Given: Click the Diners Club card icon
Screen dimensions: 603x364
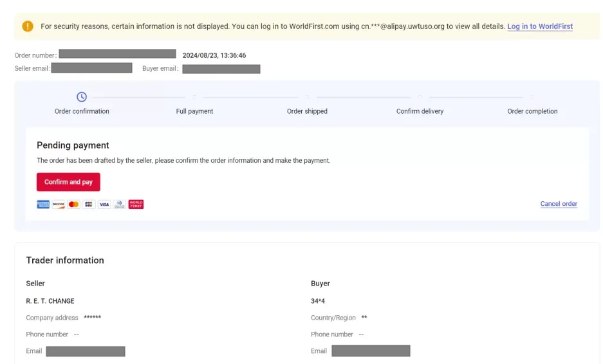Looking at the screenshot, I should pyautogui.click(x=120, y=205).
